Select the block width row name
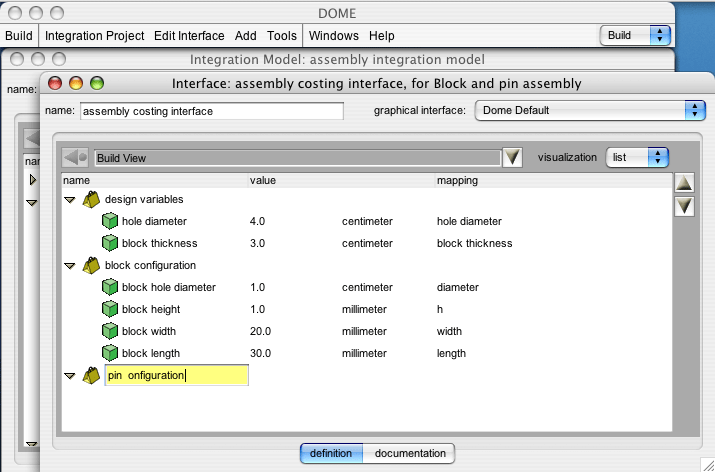 149,331
